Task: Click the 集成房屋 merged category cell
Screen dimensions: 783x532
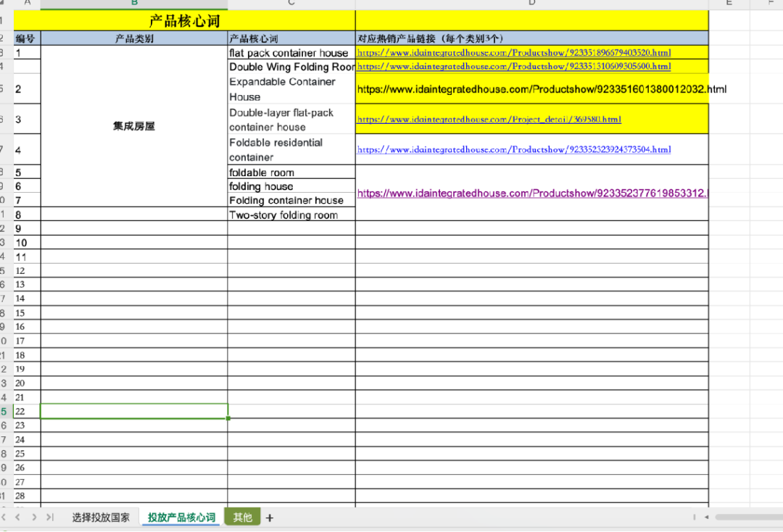Action: 134,126
